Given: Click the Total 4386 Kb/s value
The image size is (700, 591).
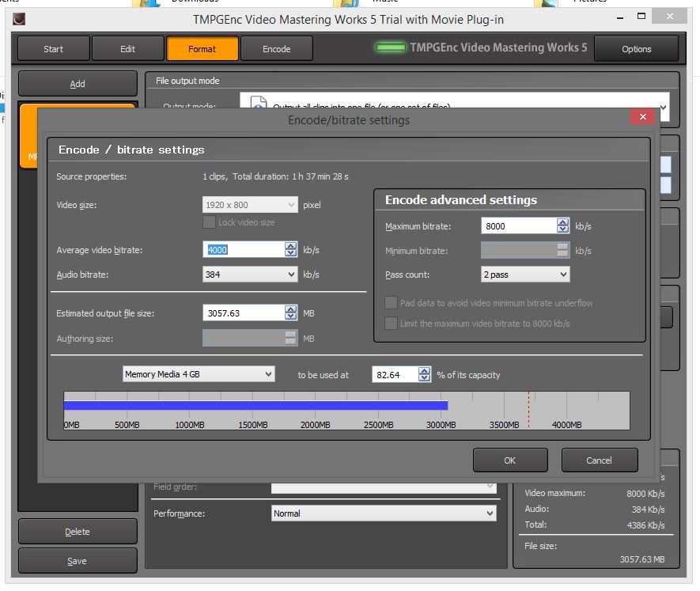Looking at the screenshot, I should (645, 525).
